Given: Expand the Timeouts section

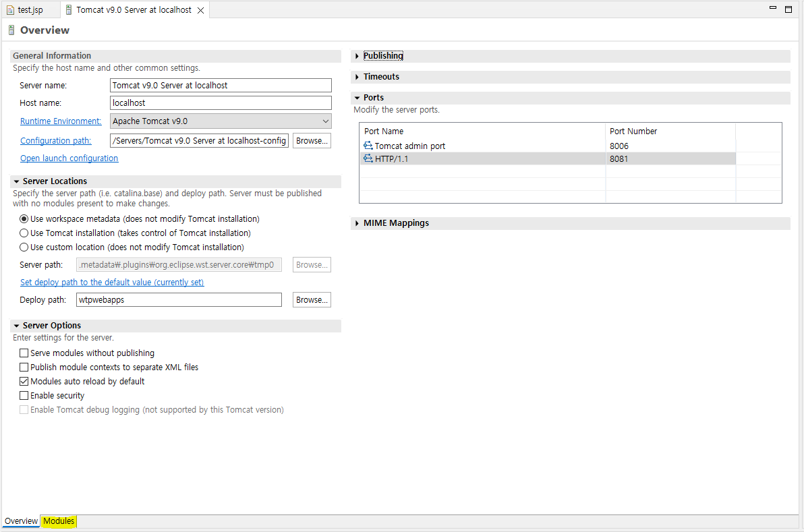Looking at the screenshot, I should 357,77.
